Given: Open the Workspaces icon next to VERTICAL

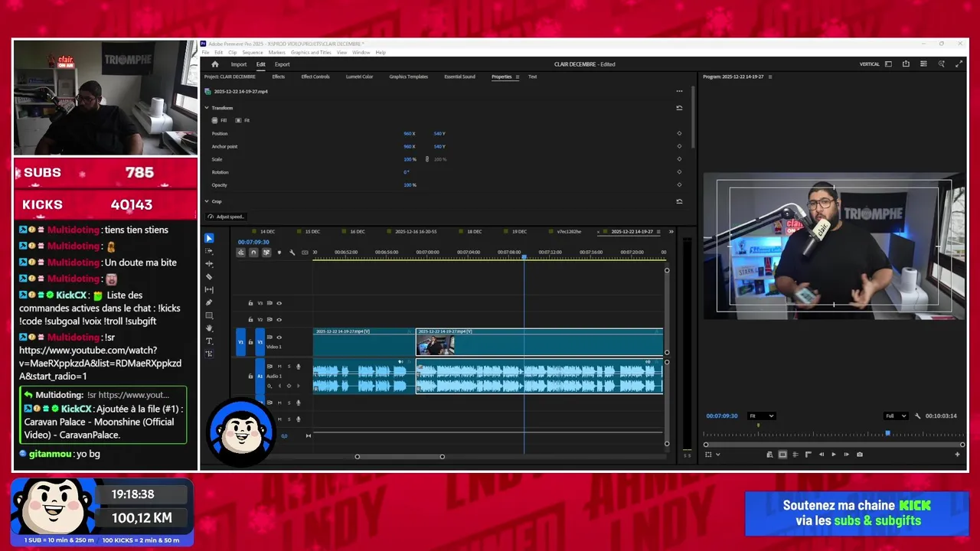Looking at the screenshot, I should [888, 64].
